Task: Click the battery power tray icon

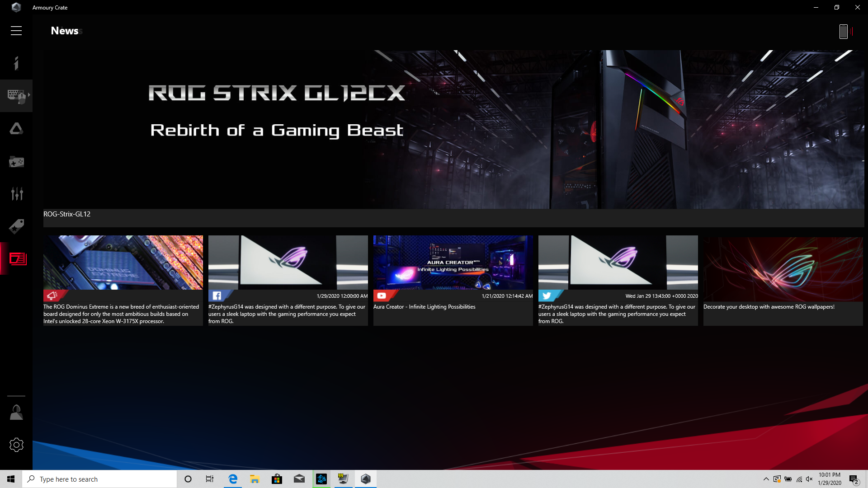Action: (x=788, y=479)
